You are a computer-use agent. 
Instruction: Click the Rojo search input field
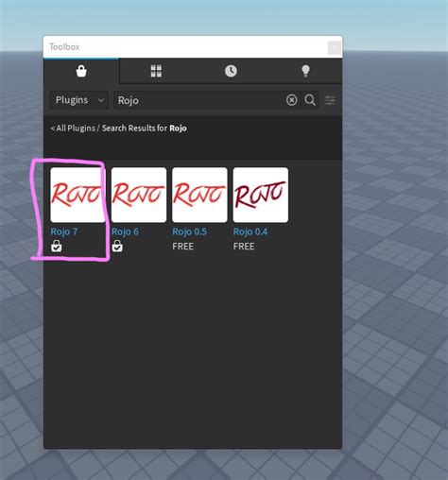tap(198, 100)
